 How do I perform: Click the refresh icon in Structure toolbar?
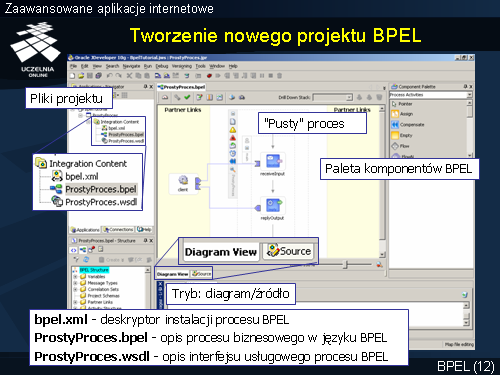pos(86,259)
